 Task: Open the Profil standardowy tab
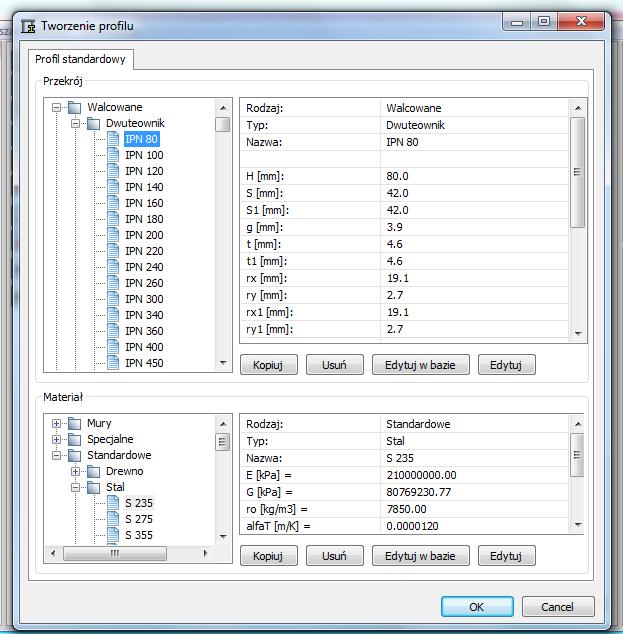pos(80,59)
